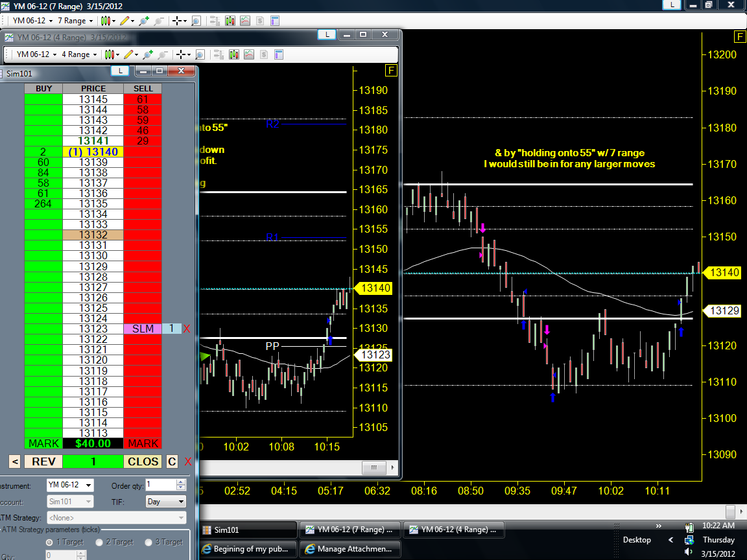Click red sell cell at price 13145
The width and height of the screenshot is (747, 560).
143,99
